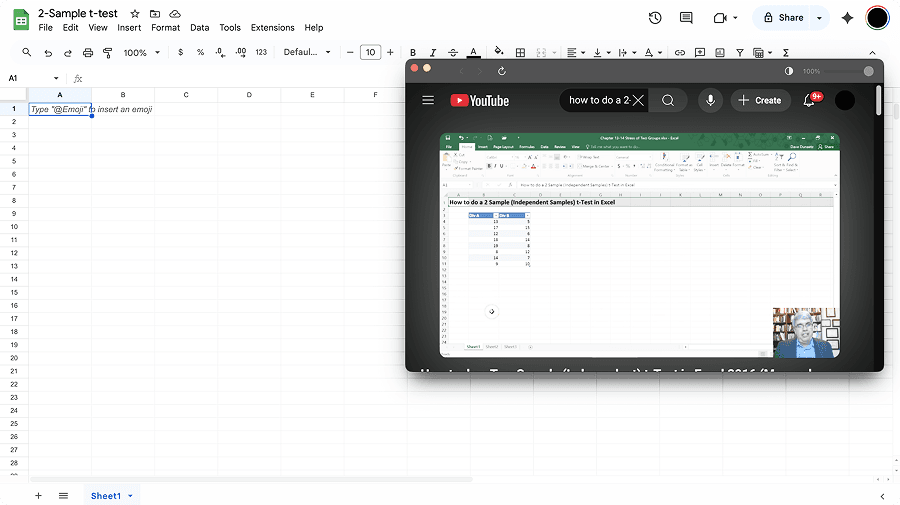The height and width of the screenshot is (505, 900).
Task: Open the fill color bucket
Action: [x=499, y=52]
